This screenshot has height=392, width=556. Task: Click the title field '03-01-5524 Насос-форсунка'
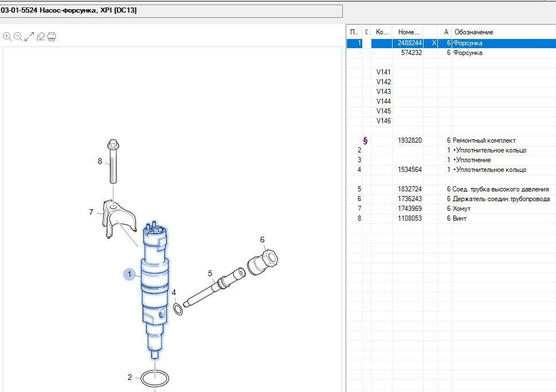coord(171,11)
